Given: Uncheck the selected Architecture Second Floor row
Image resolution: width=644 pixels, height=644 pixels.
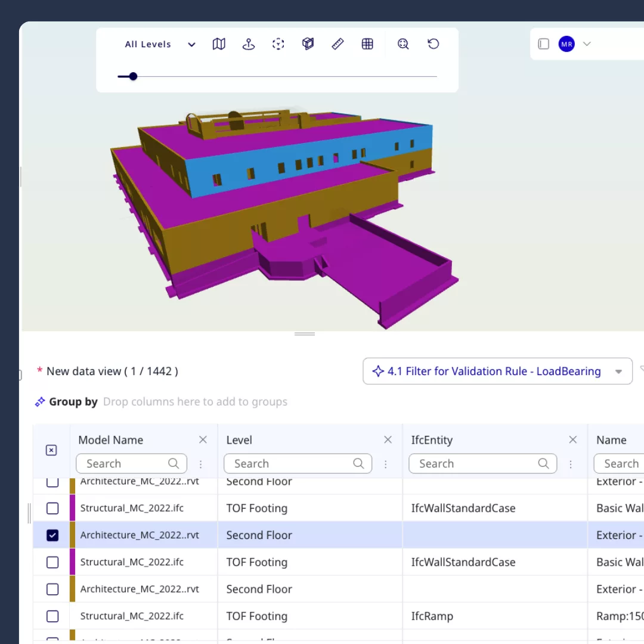Looking at the screenshot, I should click(52, 535).
